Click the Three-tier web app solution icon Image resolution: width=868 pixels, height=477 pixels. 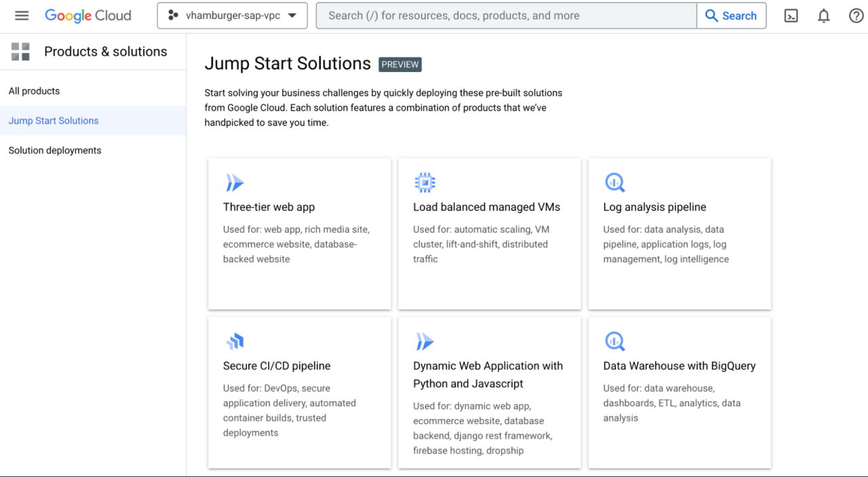coord(235,182)
